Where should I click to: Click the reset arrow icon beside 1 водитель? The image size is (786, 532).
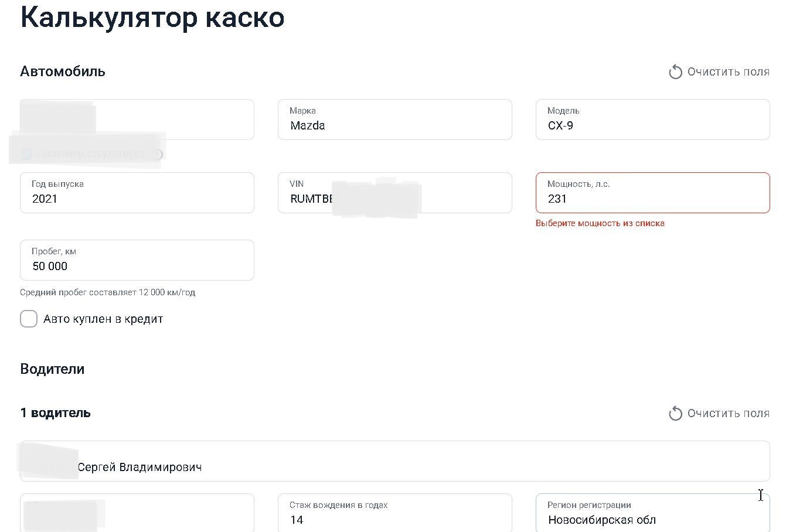pos(675,414)
